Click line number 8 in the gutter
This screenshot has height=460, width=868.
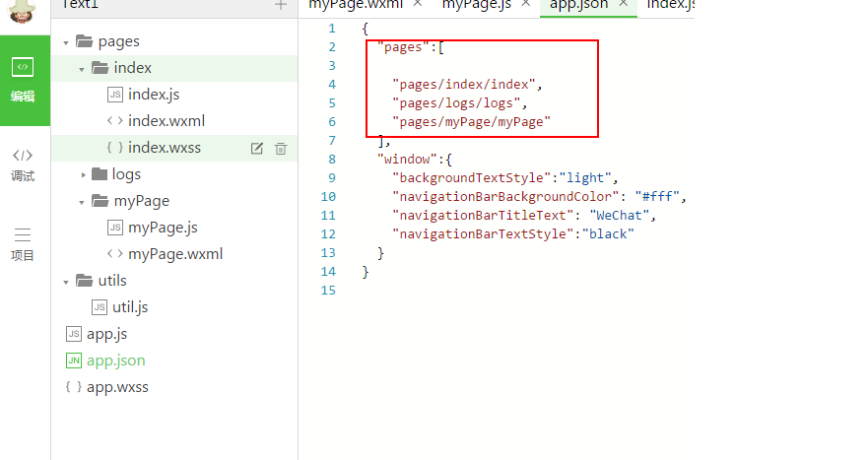click(x=332, y=160)
